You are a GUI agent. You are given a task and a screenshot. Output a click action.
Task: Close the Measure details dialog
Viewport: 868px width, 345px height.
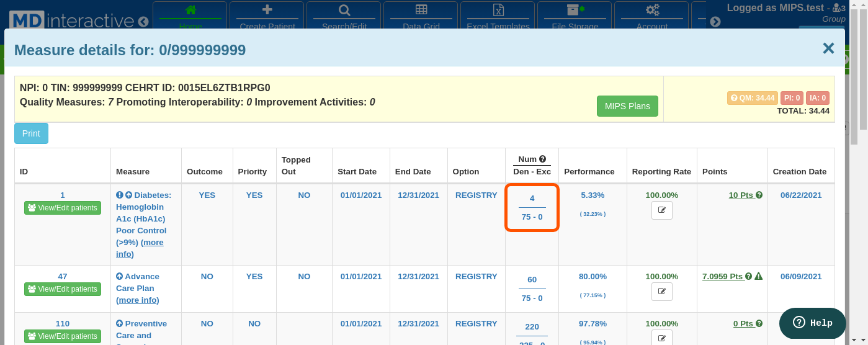[x=828, y=49]
